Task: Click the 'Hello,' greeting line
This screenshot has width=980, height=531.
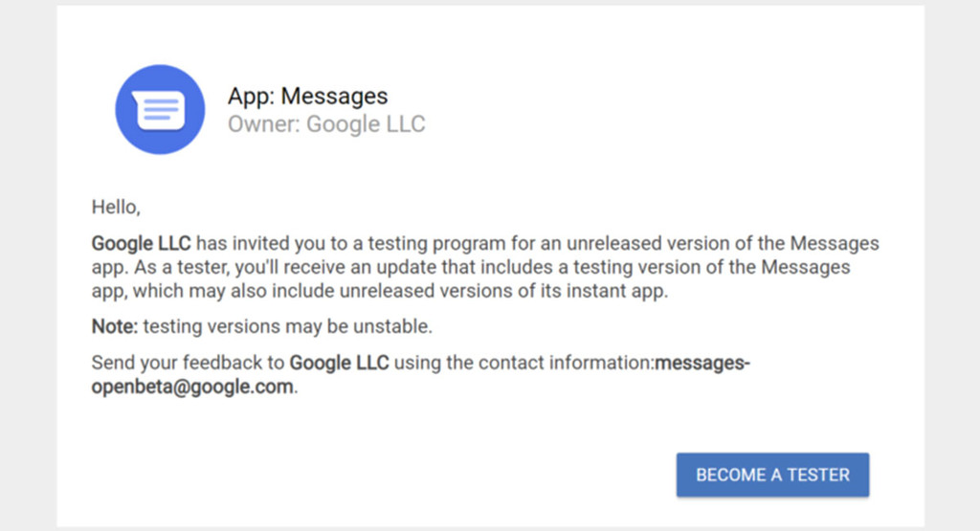Action: (116, 208)
